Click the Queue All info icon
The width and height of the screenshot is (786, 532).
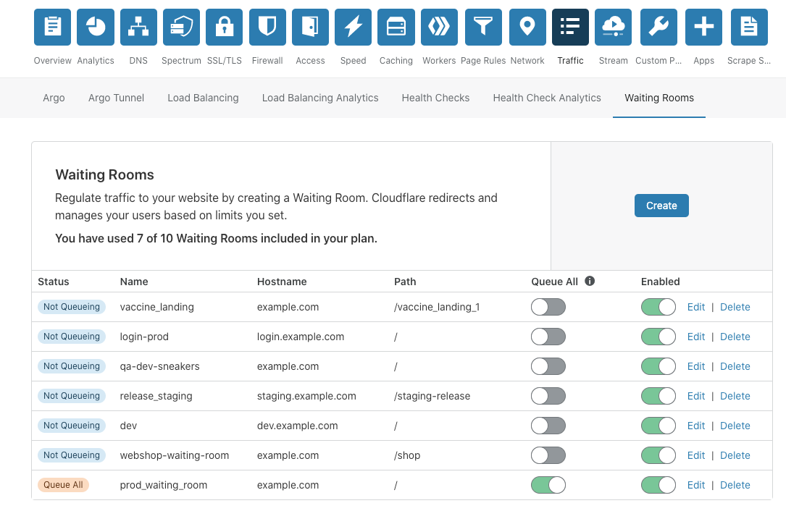pos(590,281)
